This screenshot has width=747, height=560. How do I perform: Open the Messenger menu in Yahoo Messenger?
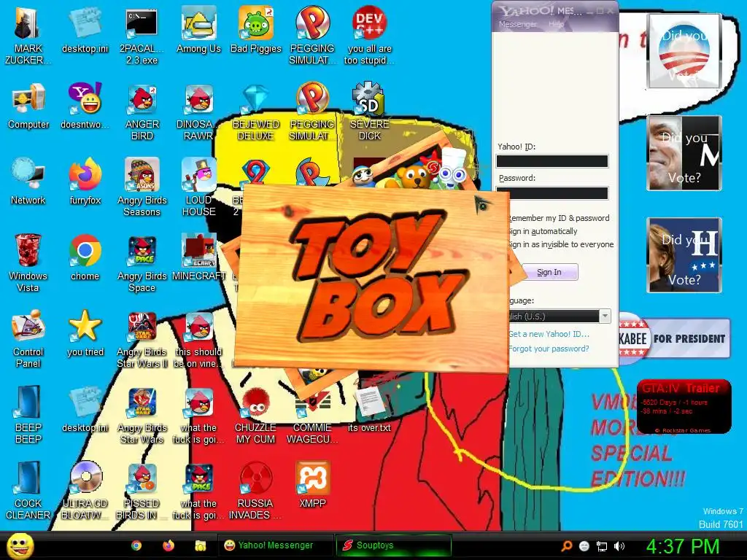coord(517,24)
